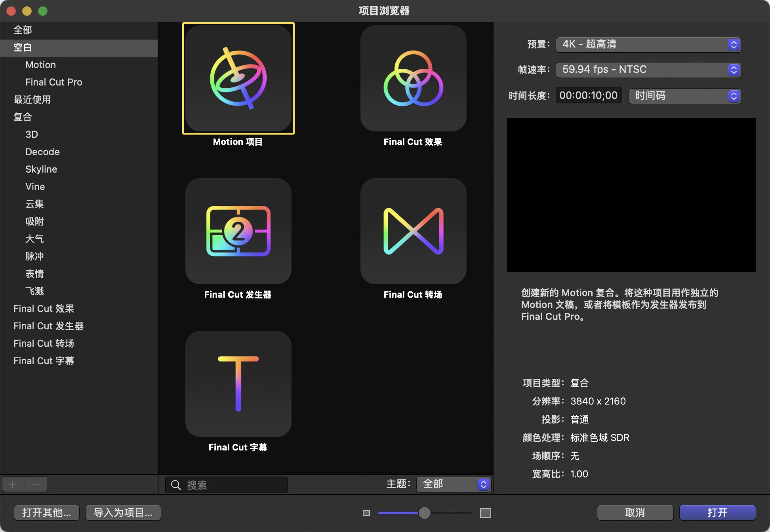
Task: Click the search magnifier icon
Action: (175, 485)
